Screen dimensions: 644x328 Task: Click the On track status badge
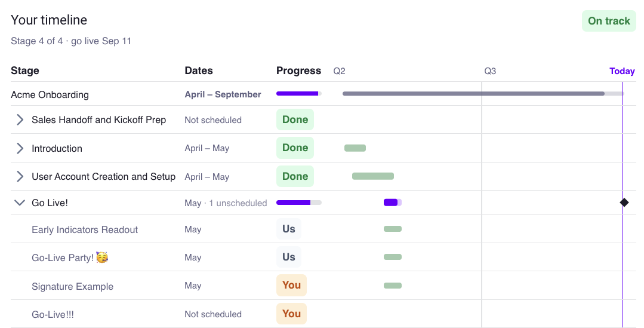tap(609, 21)
